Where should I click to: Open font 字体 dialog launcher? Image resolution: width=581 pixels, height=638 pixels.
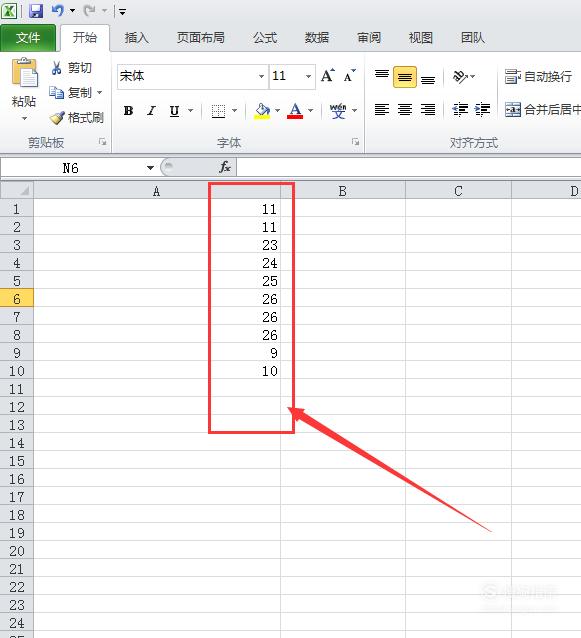tap(356, 142)
